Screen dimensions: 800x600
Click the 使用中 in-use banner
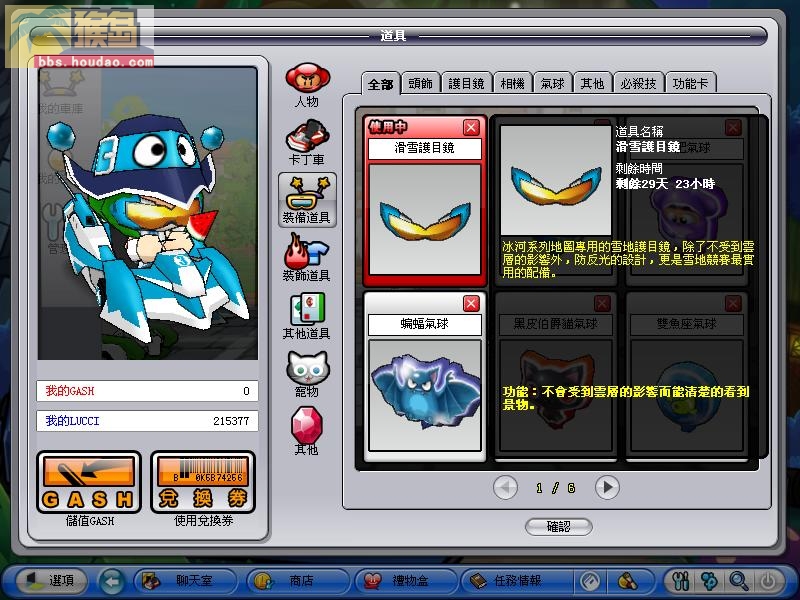click(x=388, y=127)
